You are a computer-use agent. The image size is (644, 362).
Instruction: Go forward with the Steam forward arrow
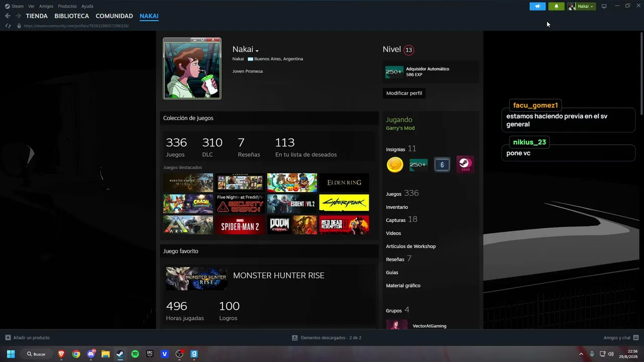18,16
